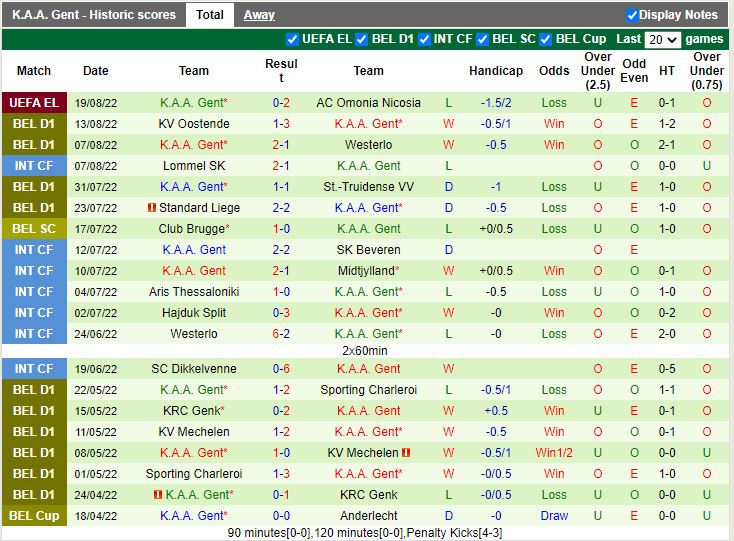This screenshot has height=541, width=734.
Task: Uncheck the BEL SC filter checkbox
Action: [483, 39]
